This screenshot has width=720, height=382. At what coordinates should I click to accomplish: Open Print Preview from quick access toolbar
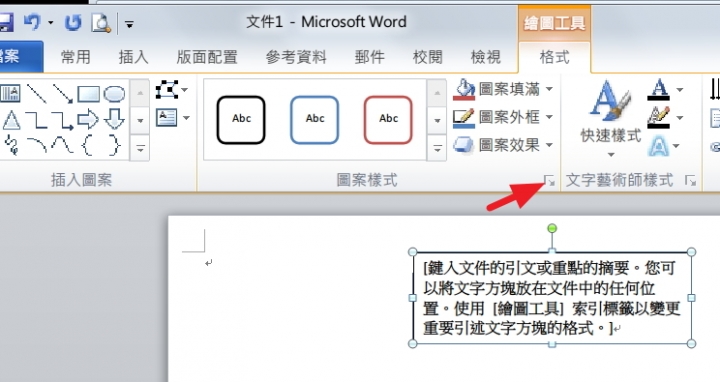point(101,22)
